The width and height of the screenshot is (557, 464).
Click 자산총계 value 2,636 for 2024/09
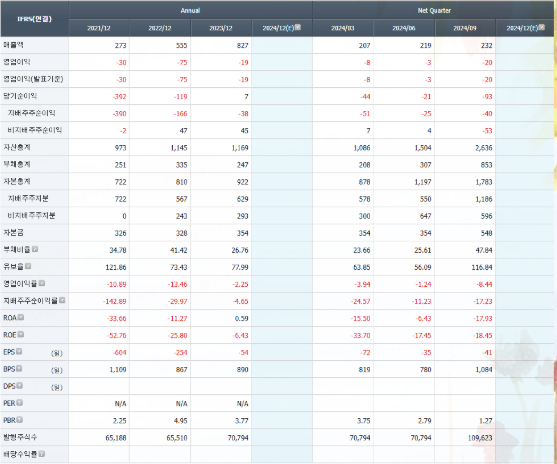pos(483,148)
